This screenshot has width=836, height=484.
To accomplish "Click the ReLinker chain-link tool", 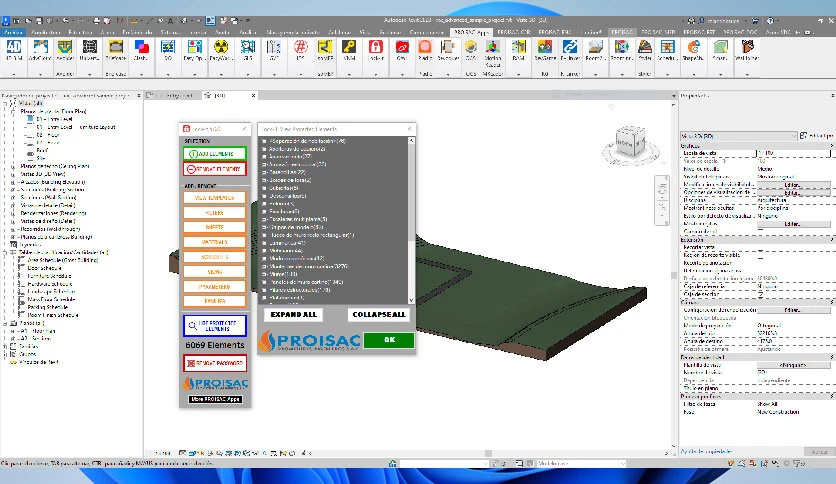I will pyautogui.click(x=570, y=50).
